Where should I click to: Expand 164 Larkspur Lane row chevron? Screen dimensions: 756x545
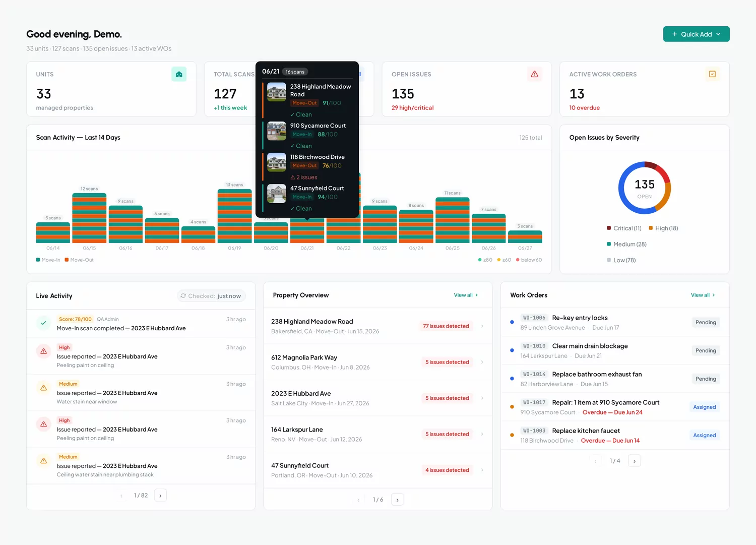482,434
